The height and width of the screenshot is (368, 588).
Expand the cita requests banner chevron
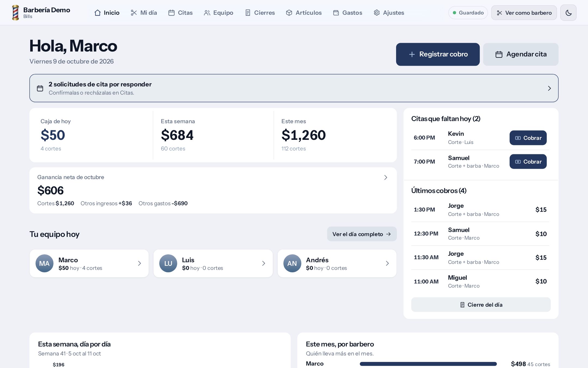(x=549, y=88)
